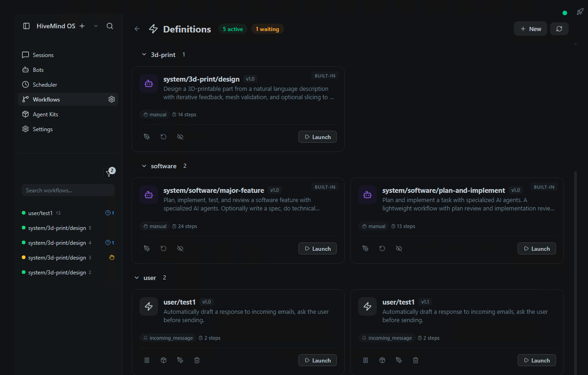
Task: Pause the user/test1 v1.1 workflow
Action: click(366, 360)
